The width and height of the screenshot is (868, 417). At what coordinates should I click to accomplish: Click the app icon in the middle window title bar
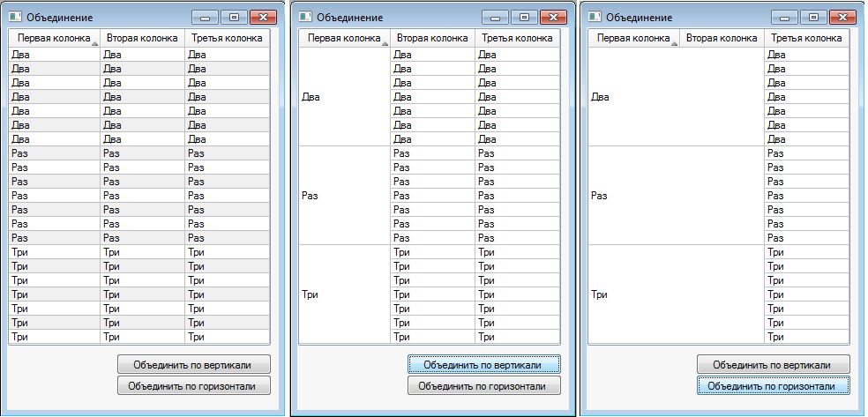(305, 17)
